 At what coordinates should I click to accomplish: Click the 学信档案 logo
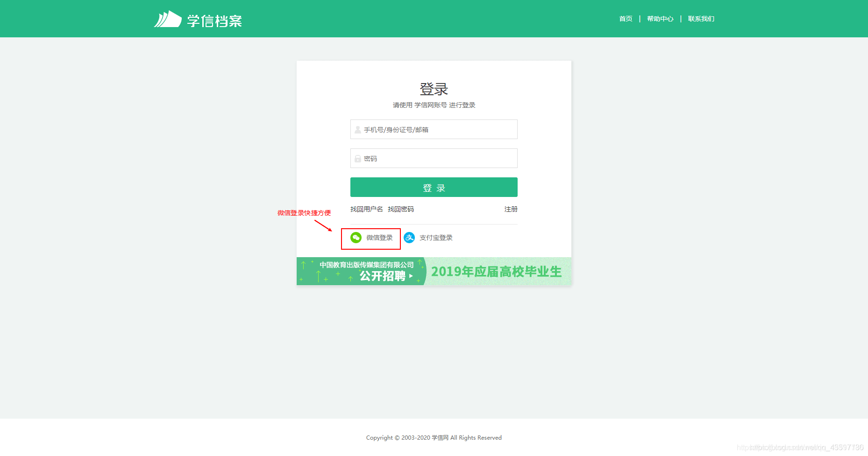[198, 19]
